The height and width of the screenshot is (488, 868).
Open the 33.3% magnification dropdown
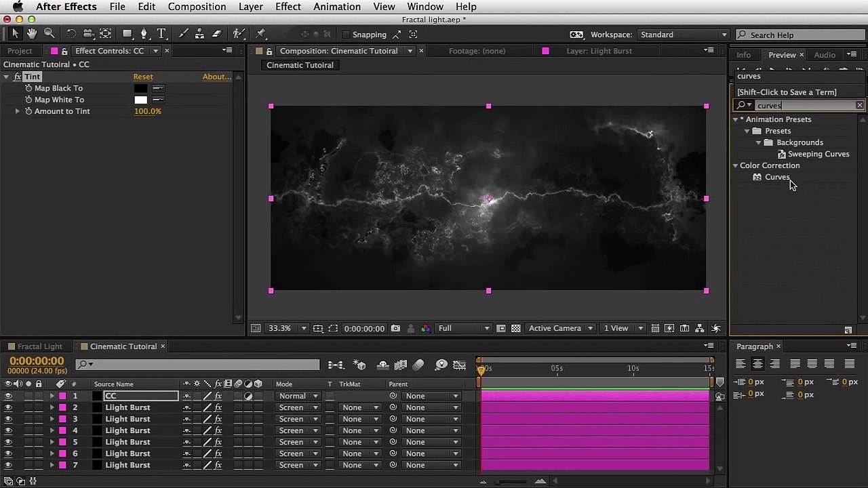point(288,329)
